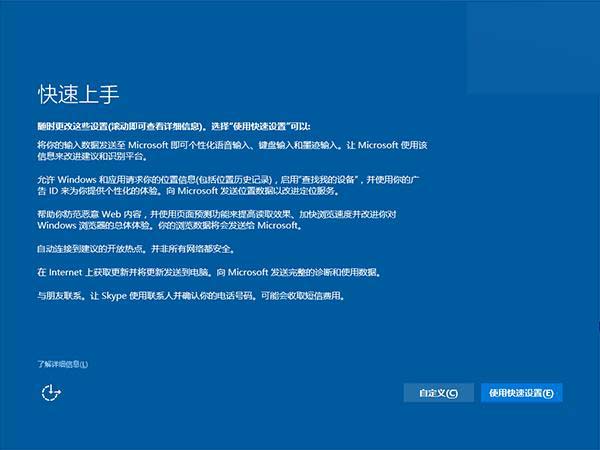The image size is (600, 450).
Task: Click the line starting 在 Internet 上获取更新
Action: pyautogui.click(x=209, y=272)
